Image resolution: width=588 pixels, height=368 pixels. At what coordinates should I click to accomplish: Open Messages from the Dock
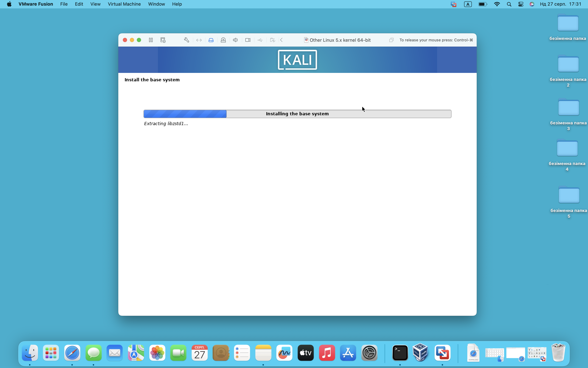[x=94, y=353]
